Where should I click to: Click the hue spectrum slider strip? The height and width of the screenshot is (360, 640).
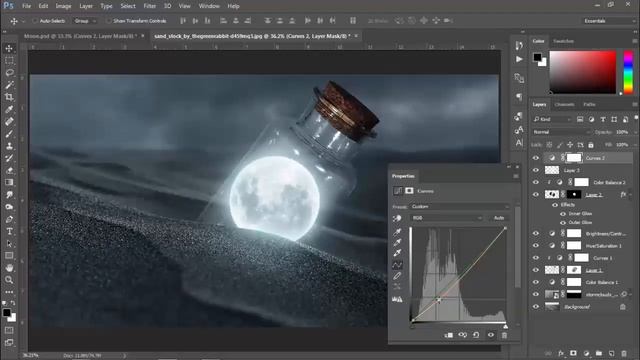point(628,72)
